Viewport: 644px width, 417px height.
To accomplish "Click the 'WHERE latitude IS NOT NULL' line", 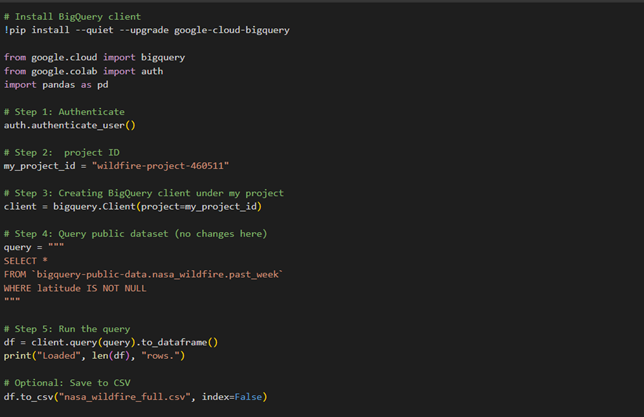I will click(x=75, y=288).
